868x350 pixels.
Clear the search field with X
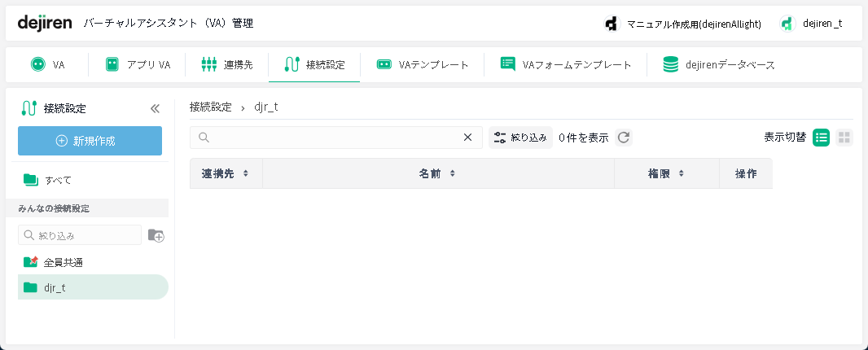[x=467, y=138]
